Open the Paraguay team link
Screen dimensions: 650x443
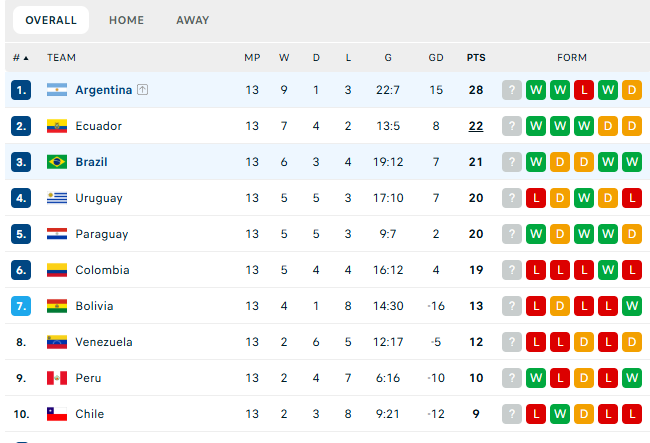102,234
